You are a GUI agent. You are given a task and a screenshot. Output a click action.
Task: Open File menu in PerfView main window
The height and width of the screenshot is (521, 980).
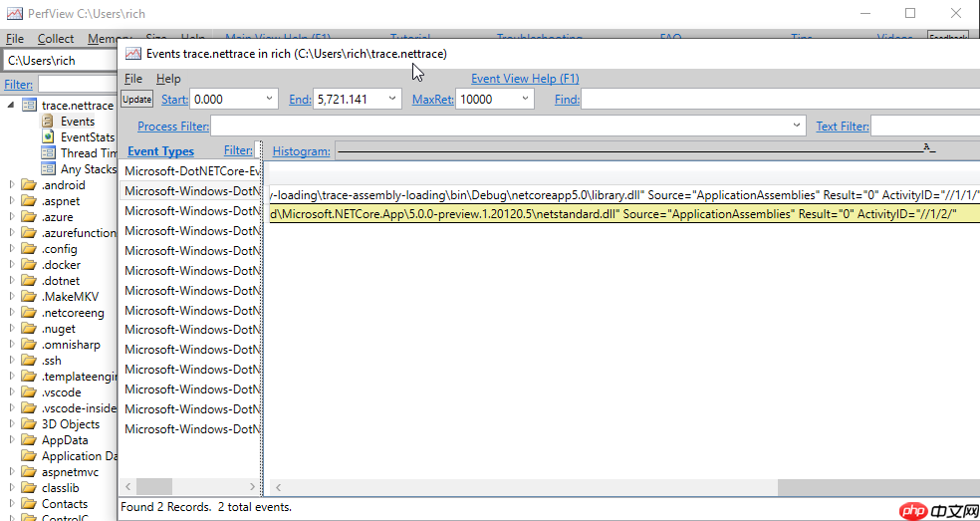click(x=15, y=39)
